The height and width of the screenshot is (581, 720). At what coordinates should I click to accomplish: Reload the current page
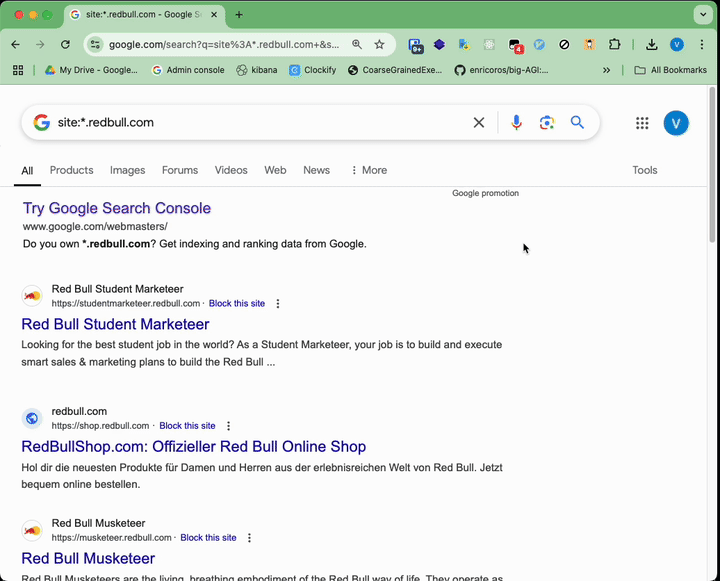(x=65, y=45)
